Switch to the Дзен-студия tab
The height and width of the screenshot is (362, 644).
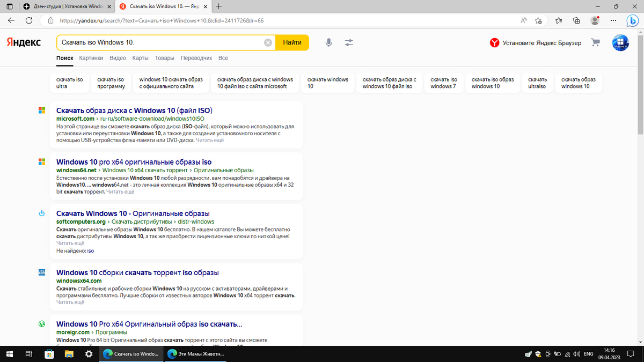tap(68, 6)
